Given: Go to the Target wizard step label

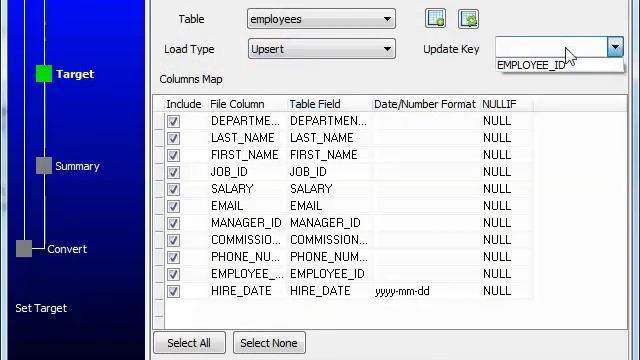Looking at the screenshot, I should click(x=75, y=74).
